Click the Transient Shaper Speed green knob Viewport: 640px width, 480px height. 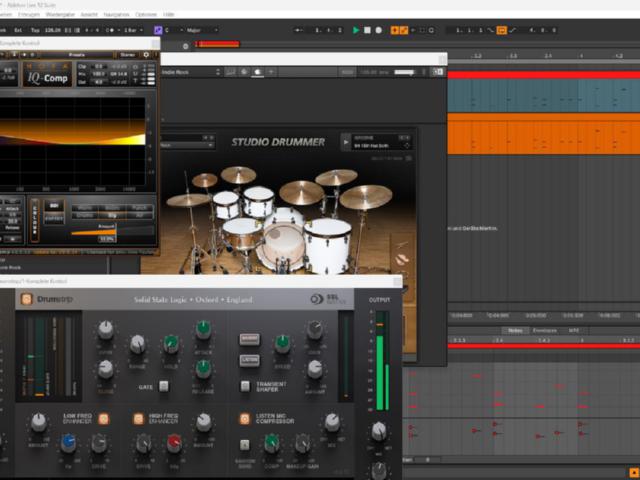tap(282, 344)
